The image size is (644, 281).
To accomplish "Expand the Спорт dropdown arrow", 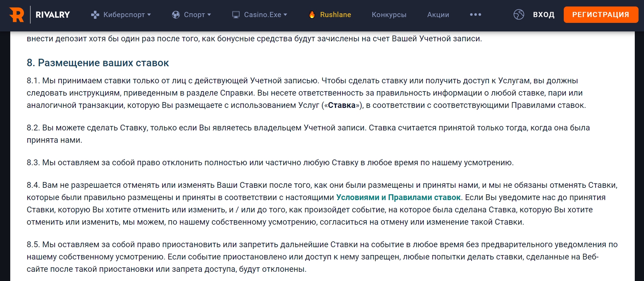I will click(209, 15).
